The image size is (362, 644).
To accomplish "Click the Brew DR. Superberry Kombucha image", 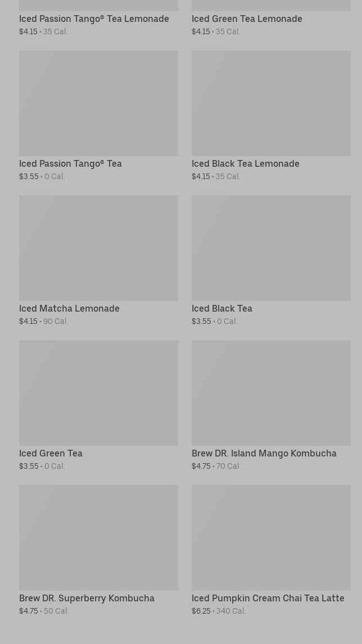I will [x=98, y=538].
